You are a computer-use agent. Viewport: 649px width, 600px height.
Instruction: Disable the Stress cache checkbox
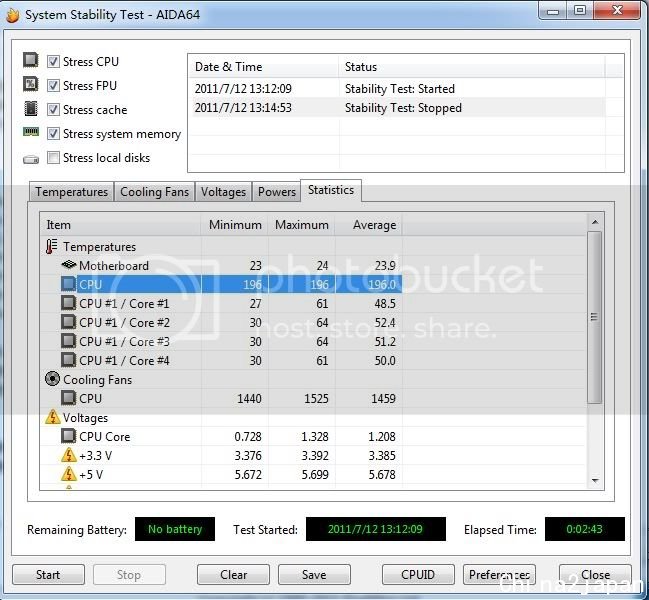[x=53, y=110]
